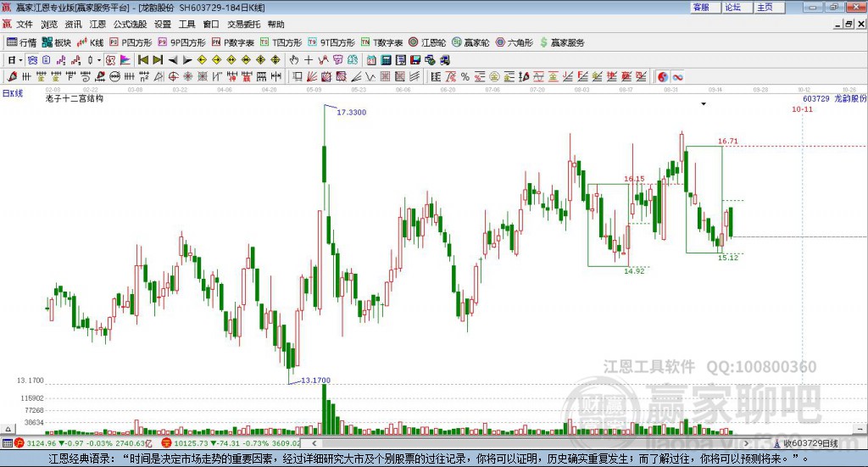Click the Shanghai index status icon

tap(20, 443)
